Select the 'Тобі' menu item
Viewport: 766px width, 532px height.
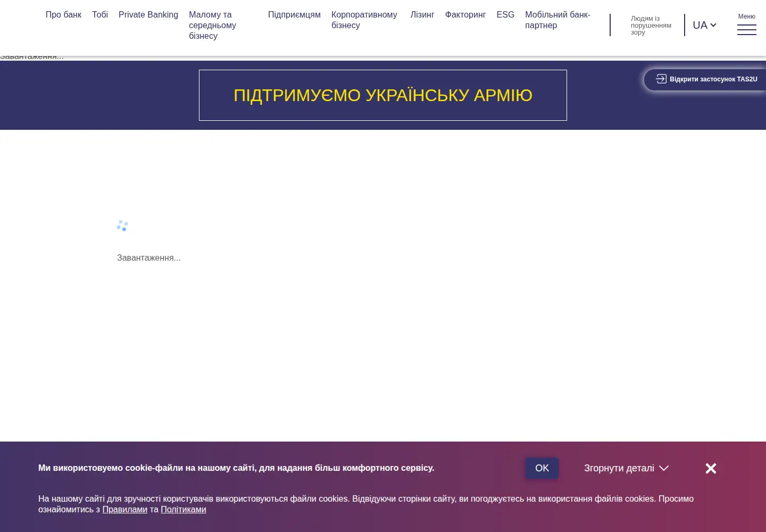tap(100, 15)
